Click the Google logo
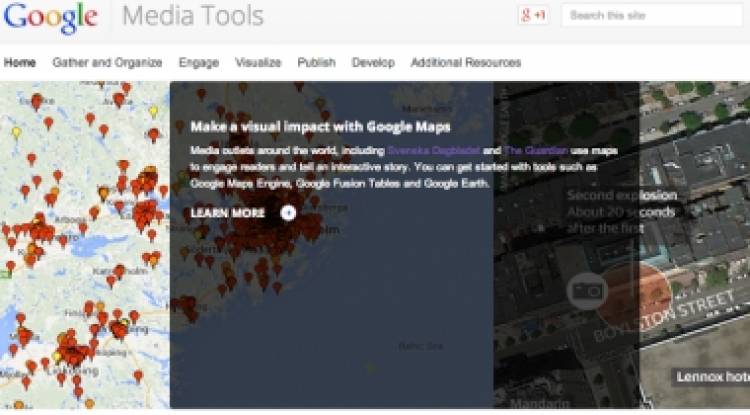This screenshot has width=750, height=415. coord(50,18)
